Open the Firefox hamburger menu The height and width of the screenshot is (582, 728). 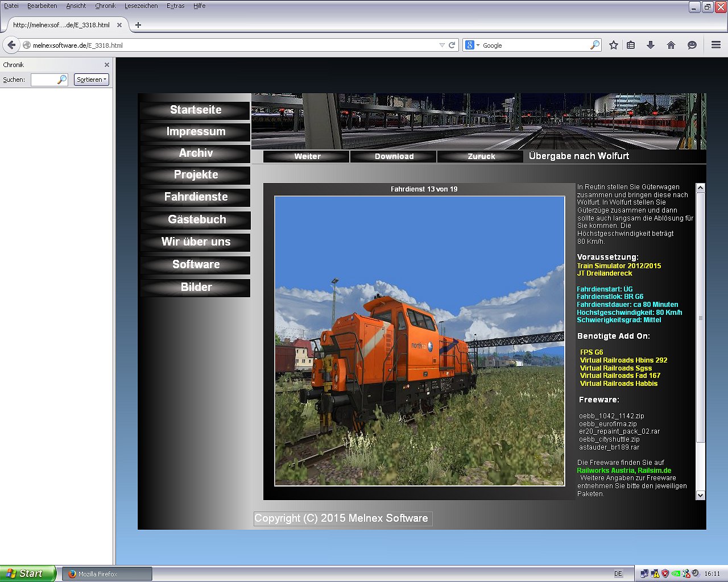coord(716,45)
